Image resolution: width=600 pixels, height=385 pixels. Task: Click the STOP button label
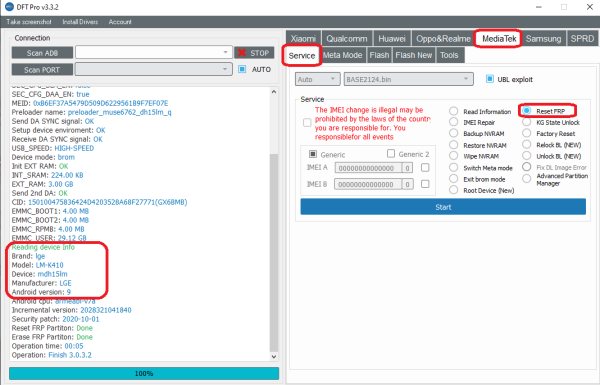click(x=259, y=53)
